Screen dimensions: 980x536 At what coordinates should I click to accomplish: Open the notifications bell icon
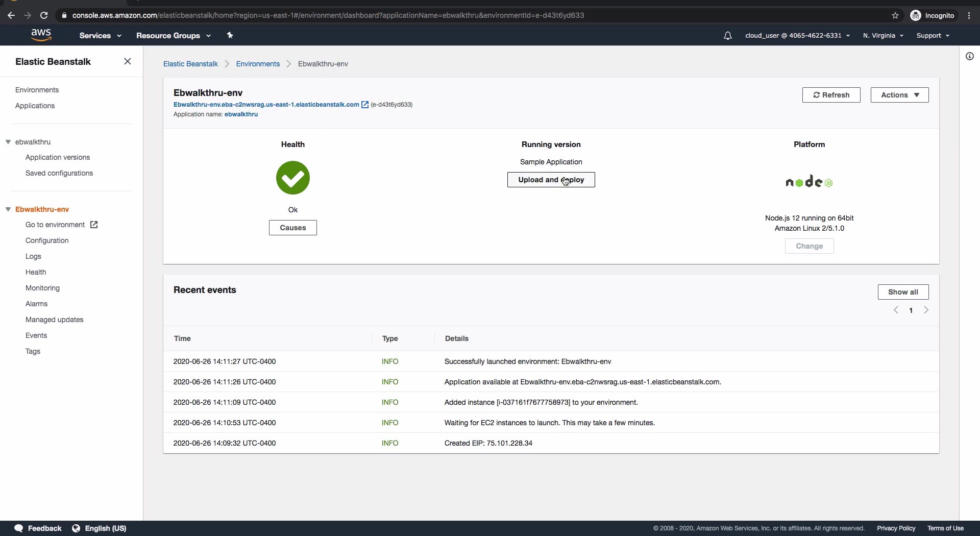[727, 36]
